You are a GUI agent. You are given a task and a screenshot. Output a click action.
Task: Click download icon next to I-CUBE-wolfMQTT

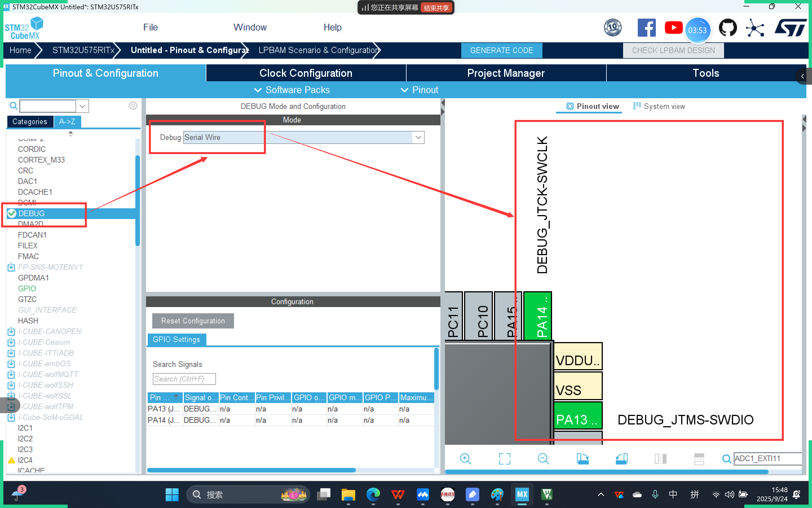(x=11, y=375)
